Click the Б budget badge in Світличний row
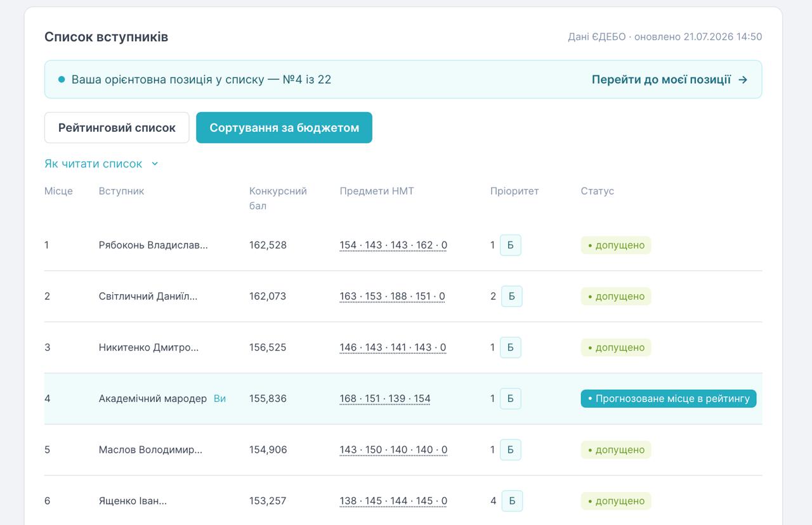 point(512,296)
